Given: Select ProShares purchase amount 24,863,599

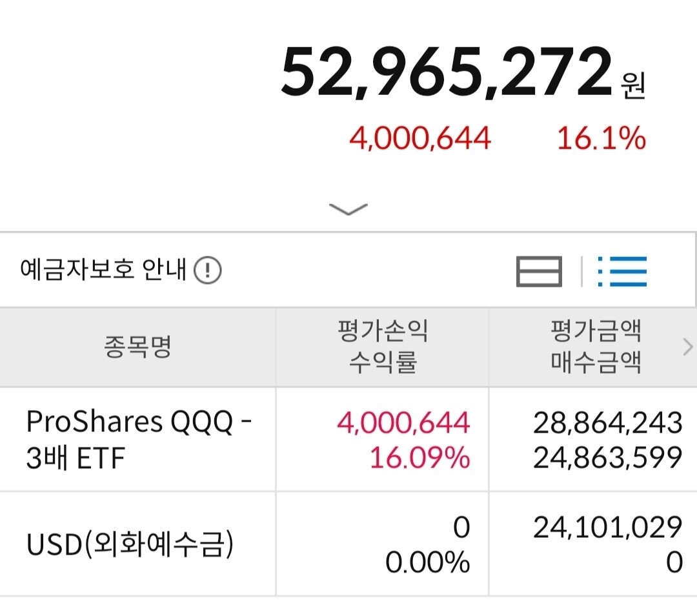Looking at the screenshot, I should [608, 457].
